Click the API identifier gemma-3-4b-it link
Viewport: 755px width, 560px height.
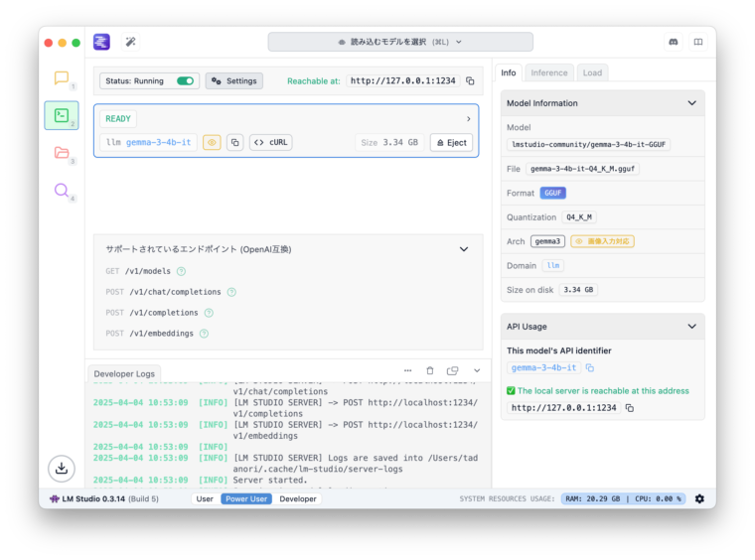(x=543, y=367)
